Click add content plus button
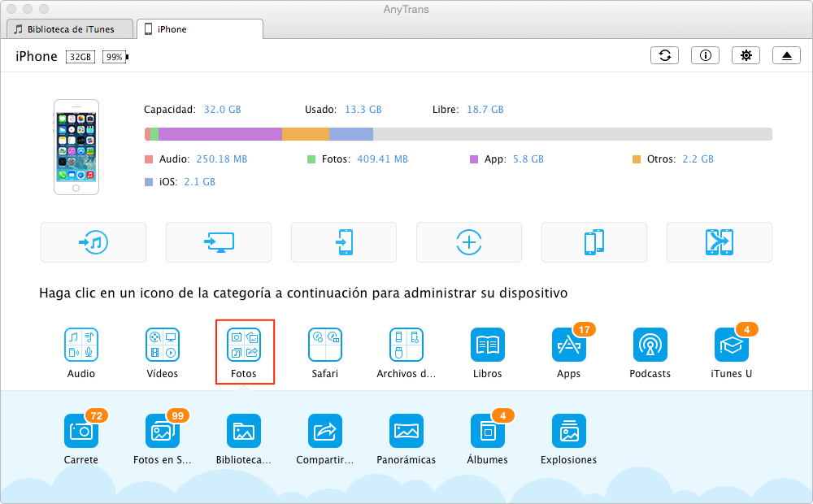 (469, 242)
